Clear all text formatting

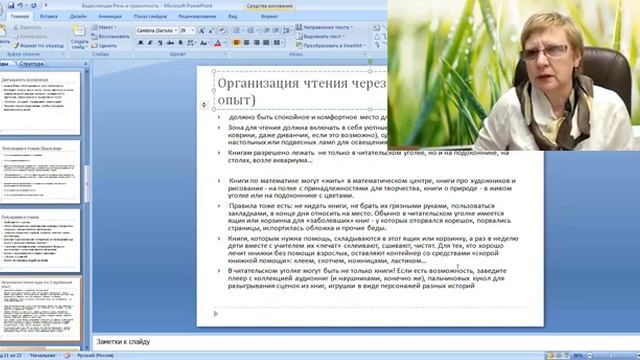coord(222,31)
